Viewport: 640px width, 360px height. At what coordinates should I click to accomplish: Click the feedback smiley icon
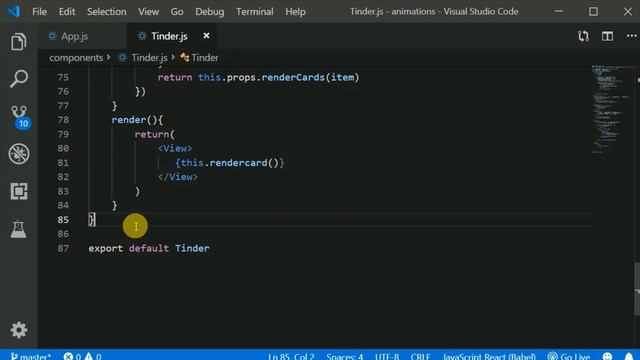click(607, 356)
